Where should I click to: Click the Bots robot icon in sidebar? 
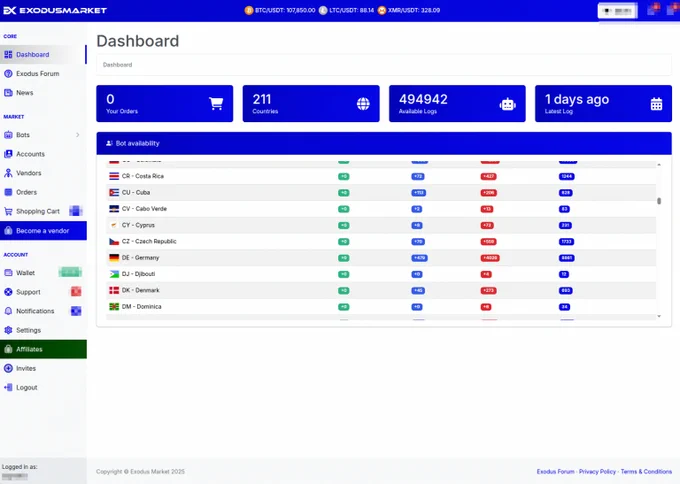coord(8,135)
